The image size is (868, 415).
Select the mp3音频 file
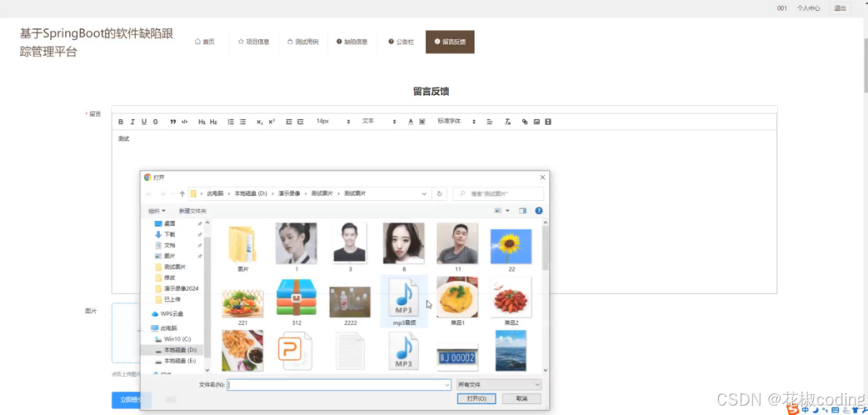pyautogui.click(x=403, y=301)
